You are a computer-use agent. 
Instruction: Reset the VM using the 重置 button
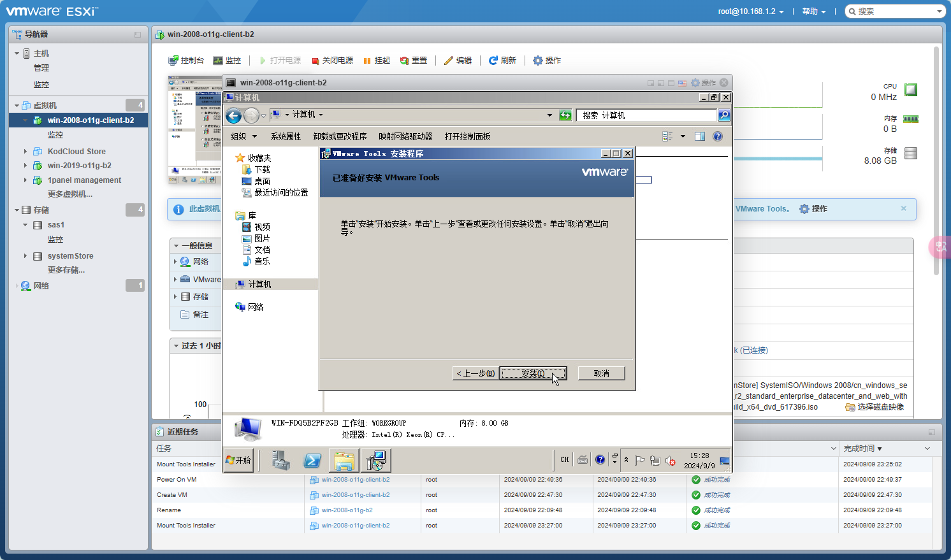(x=414, y=61)
